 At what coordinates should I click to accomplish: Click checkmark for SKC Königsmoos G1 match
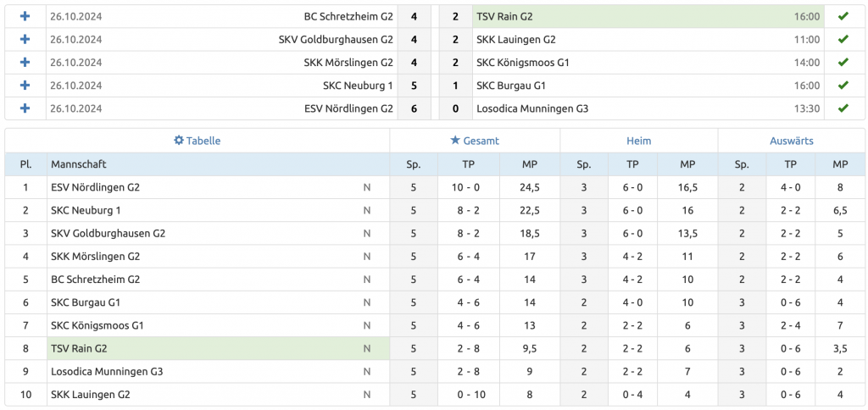click(843, 62)
